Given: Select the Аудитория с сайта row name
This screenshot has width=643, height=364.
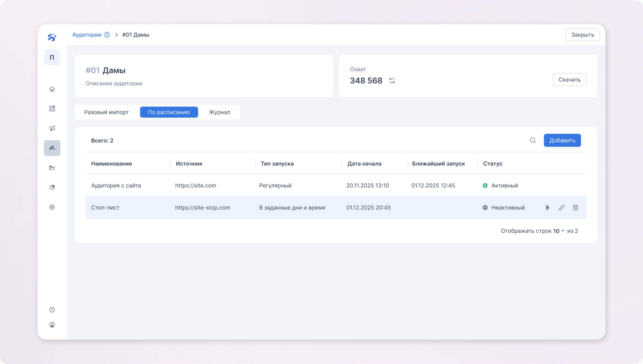Looking at the screenshot, I should (x=116, y=185).
